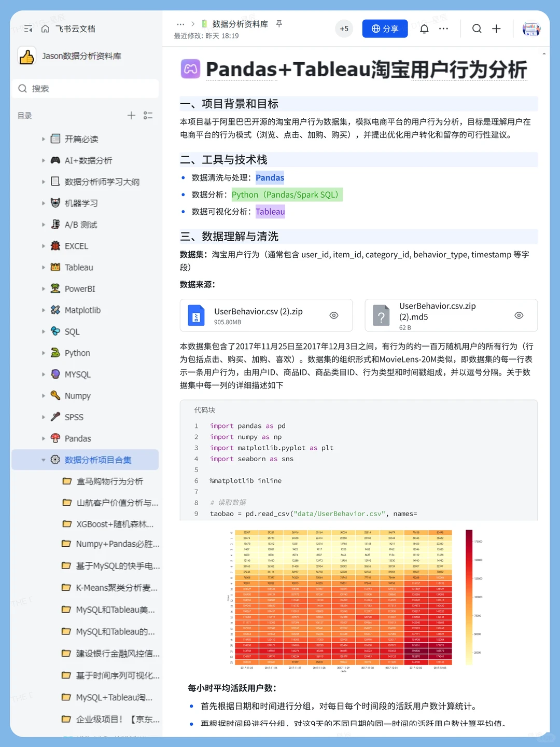This screenshot has height=747, width=560.
Task: Collapse the sidebar with the top-left toggle icon
Action: (x=28, y=29)
